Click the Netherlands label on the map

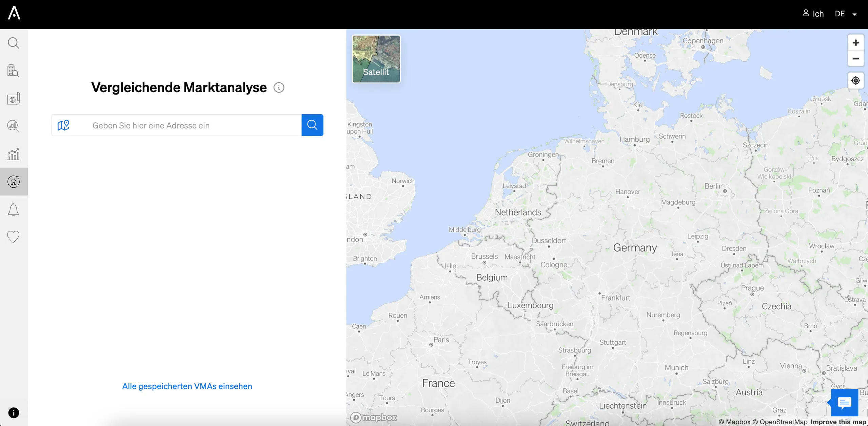pos(518,212)
